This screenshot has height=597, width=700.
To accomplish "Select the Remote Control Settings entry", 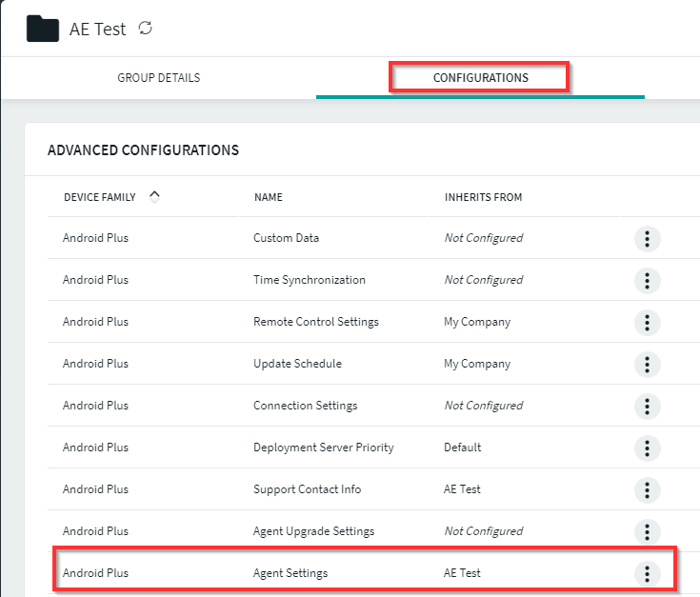I will pos(315,322).
